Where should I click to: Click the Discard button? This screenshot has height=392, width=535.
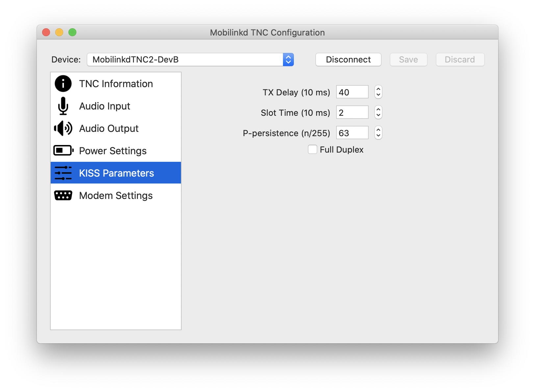(460, 60)
